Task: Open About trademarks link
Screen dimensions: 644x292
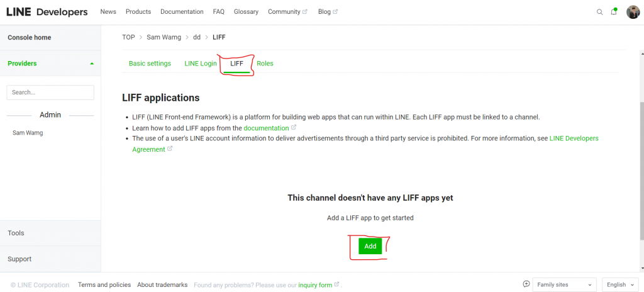Action: pos(162,284)
